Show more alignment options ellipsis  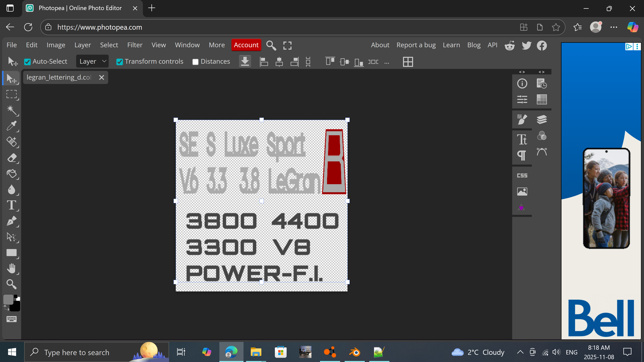387,62
